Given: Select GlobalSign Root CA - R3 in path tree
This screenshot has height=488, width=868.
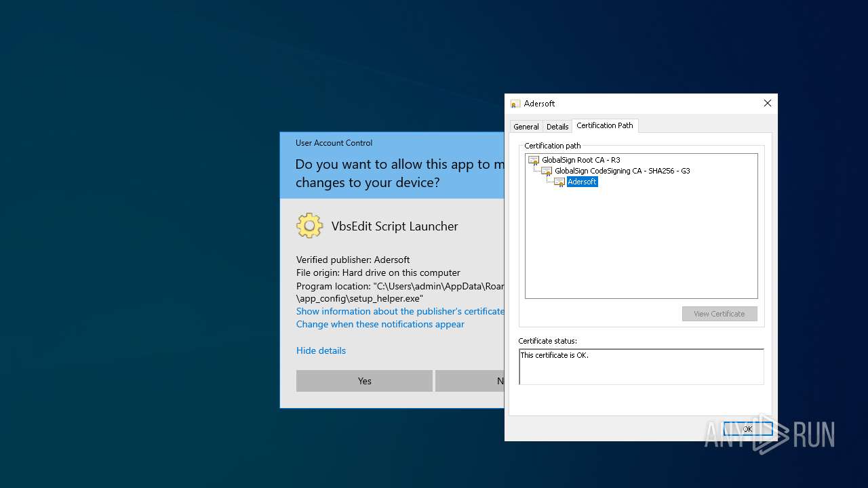Looking at the screenshot, I should [x=580, y=160].
